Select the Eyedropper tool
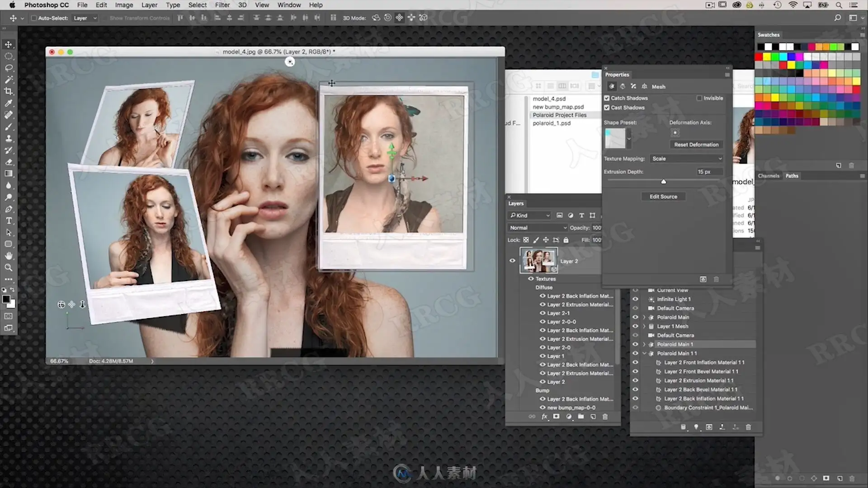 pyautogui.click(x=9, y=103)
